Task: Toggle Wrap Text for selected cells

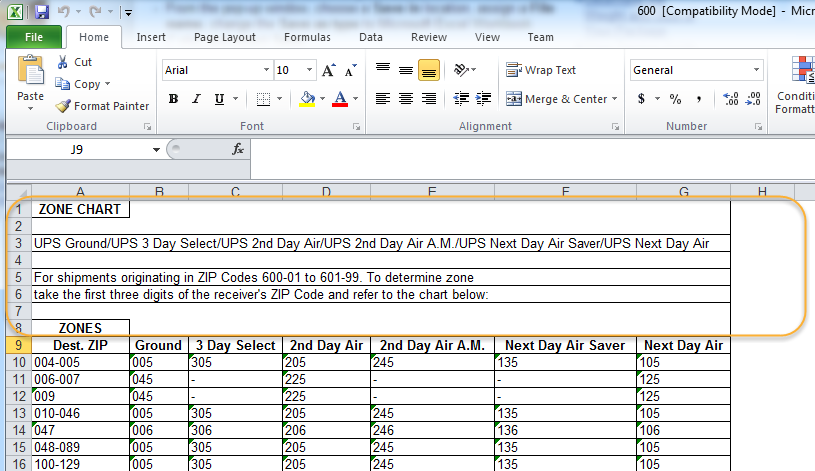Action: click(541, 70)
